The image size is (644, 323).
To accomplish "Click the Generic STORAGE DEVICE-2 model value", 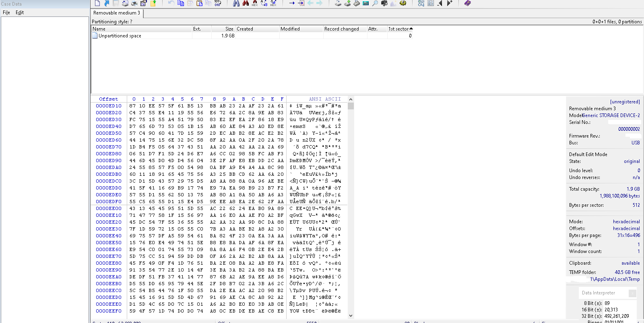I will (611, 115).
